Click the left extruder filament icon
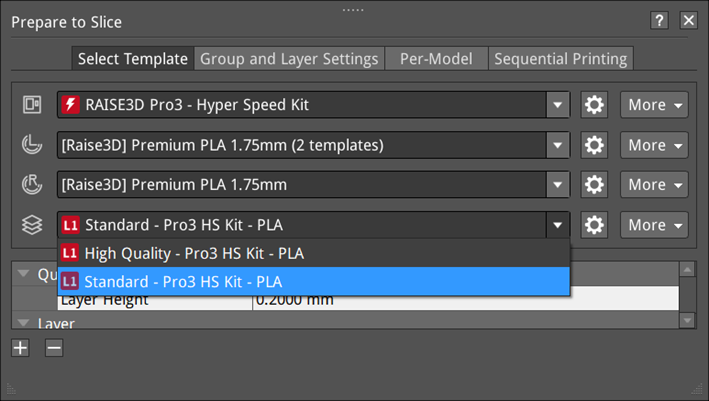This screenshot has height=401, width=709. 31,145
